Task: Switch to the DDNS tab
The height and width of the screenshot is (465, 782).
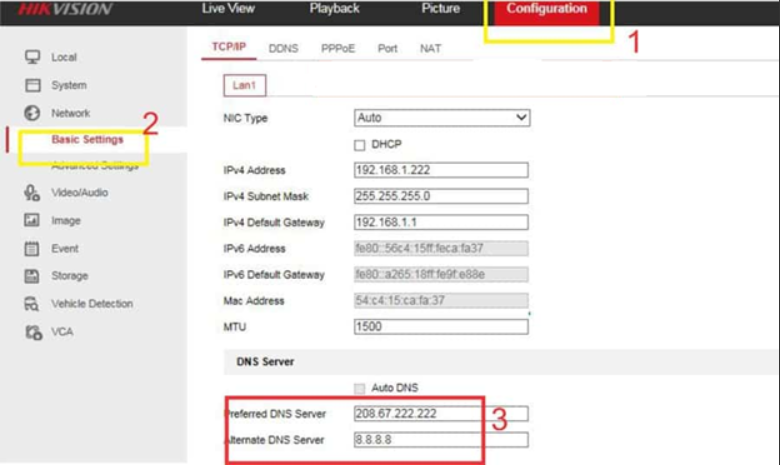Action: [x=283, y=48]
